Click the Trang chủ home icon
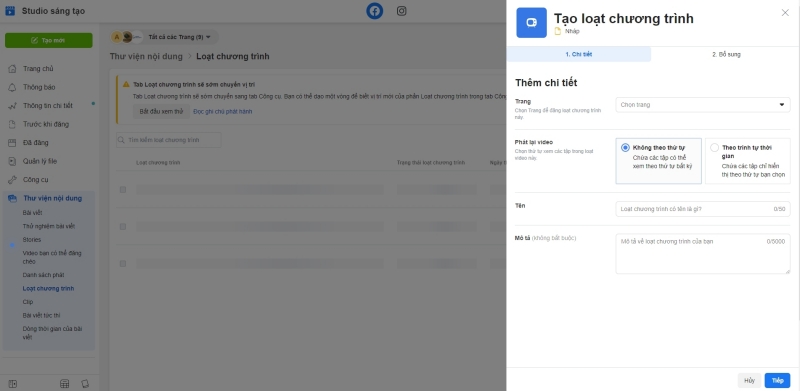The height and width of the screenshot is (391, 800). click(12, 69)
